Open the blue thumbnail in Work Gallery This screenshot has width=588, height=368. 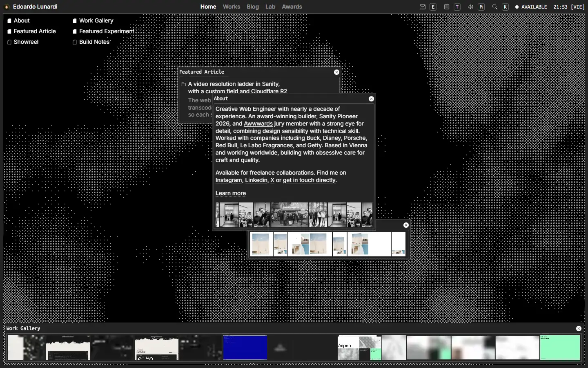pyautogui.click(x=245, y=348)
